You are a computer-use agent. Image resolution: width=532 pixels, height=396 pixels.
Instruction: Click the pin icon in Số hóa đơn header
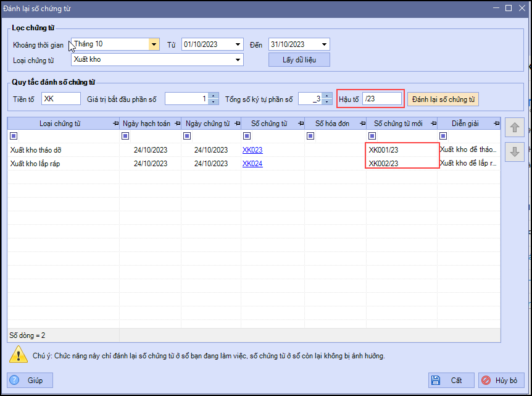[360, 124]
